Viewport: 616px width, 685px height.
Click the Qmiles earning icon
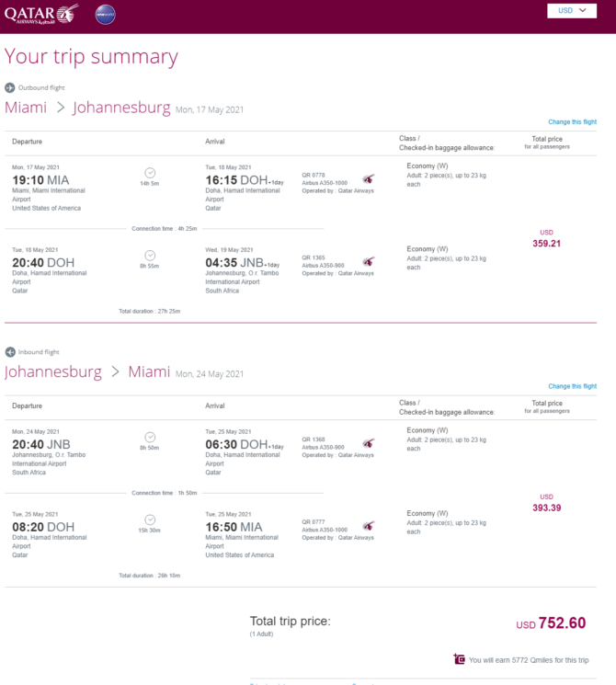point(459,658)
